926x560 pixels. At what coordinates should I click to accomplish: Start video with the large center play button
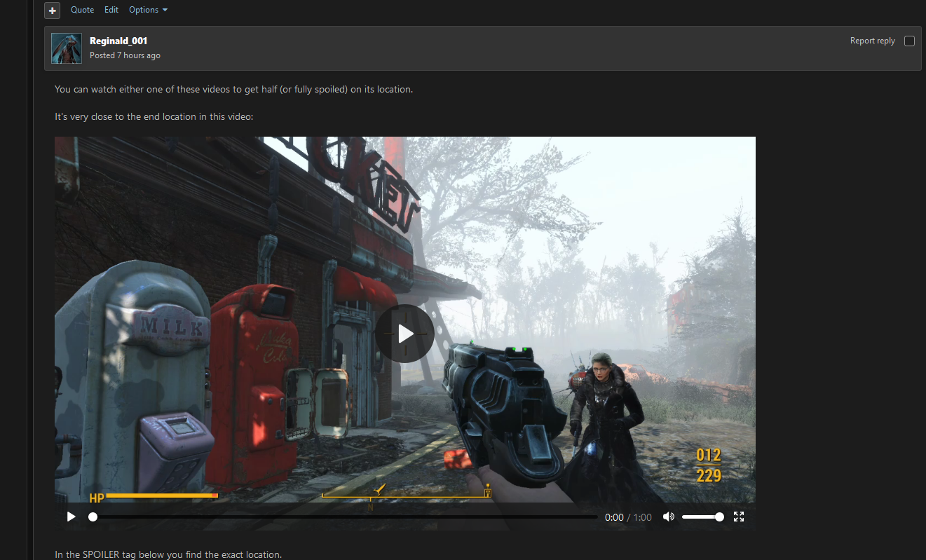(x=404, y=334)
